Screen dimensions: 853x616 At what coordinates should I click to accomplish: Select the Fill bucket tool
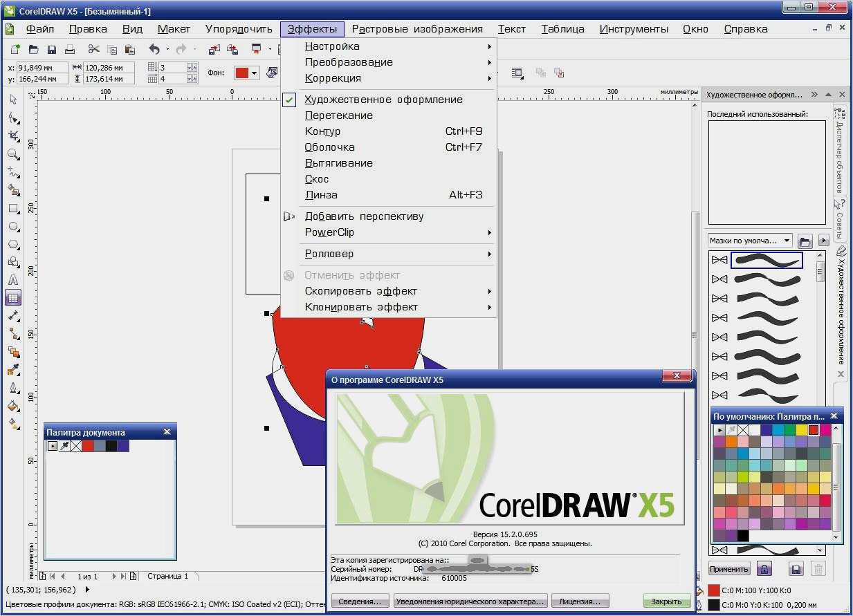pos(13,406)
